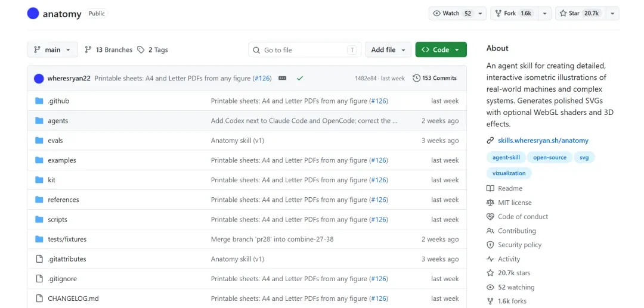Open the skills.wheresryan.sh/anatomy website link
This screenshot has width=644, height=308.
543,140
